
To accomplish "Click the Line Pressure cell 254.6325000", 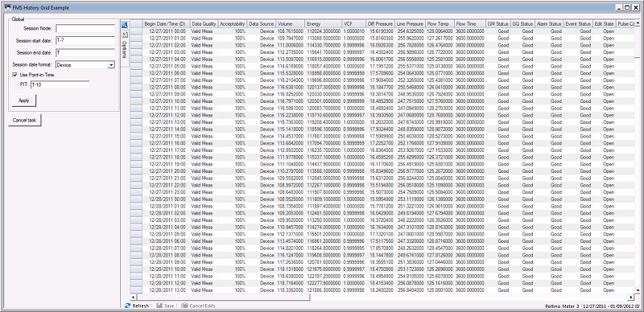I will [x=411, y=31].
